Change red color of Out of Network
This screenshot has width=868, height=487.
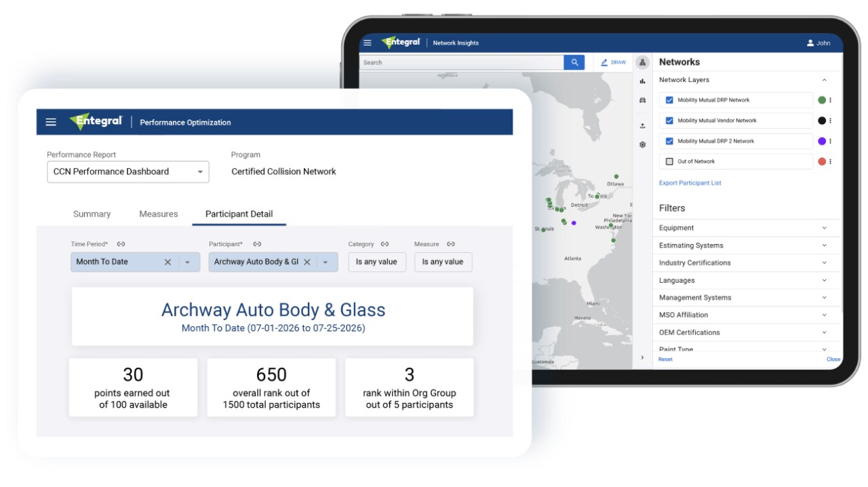822,161
